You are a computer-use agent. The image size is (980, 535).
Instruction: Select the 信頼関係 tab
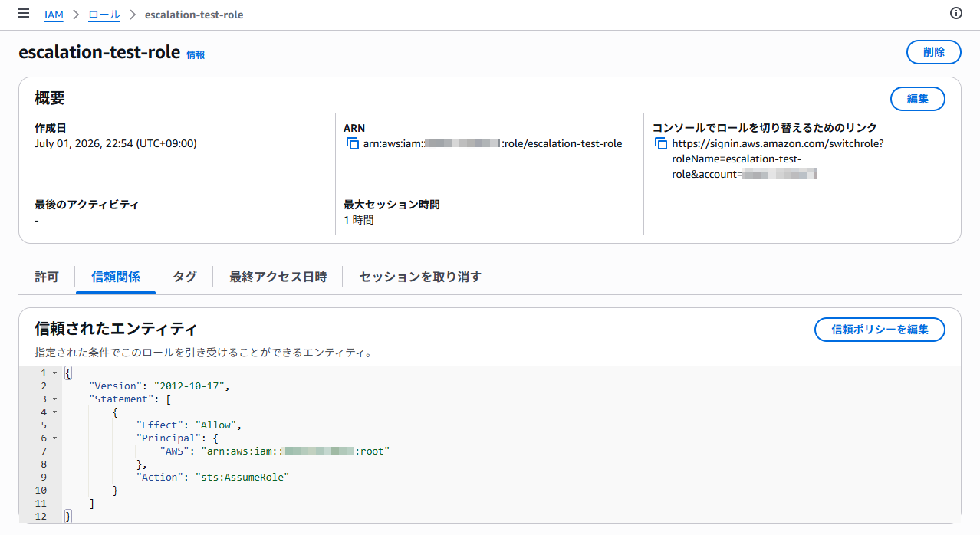pos(116,277)
